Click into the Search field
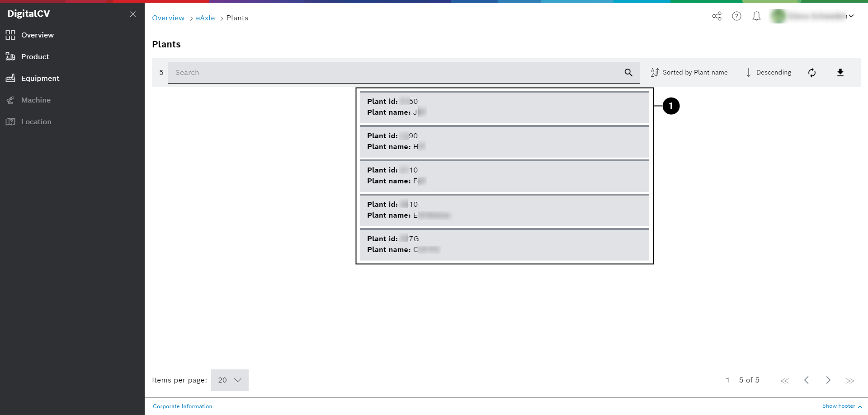 point(393,73)
